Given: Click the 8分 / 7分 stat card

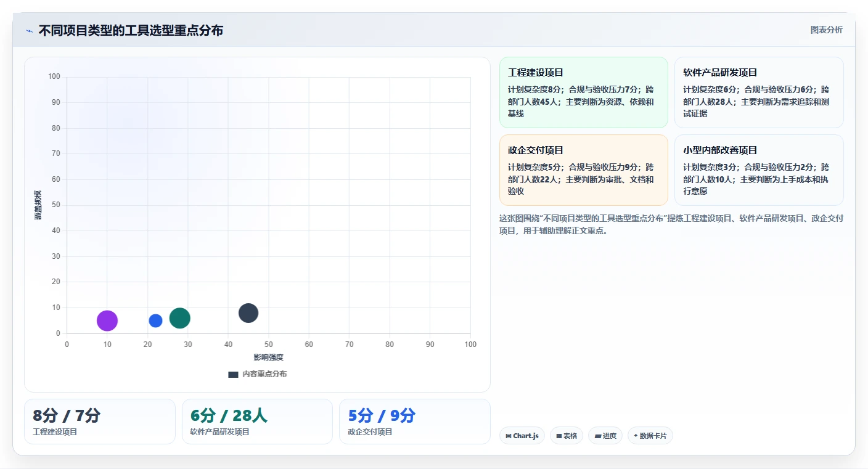Looking at the screenshot, I should (x=100, y=422).
